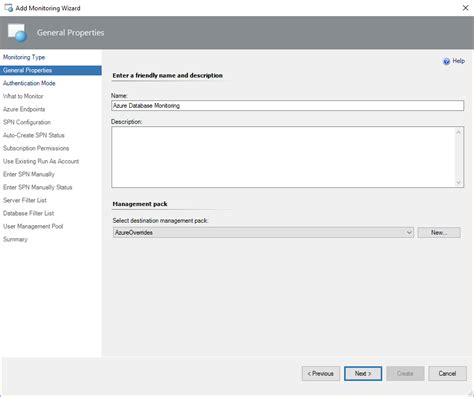Click the Cancel button
Screen dimensions: 474x397
pyautogui.click(x=447, y=374)
